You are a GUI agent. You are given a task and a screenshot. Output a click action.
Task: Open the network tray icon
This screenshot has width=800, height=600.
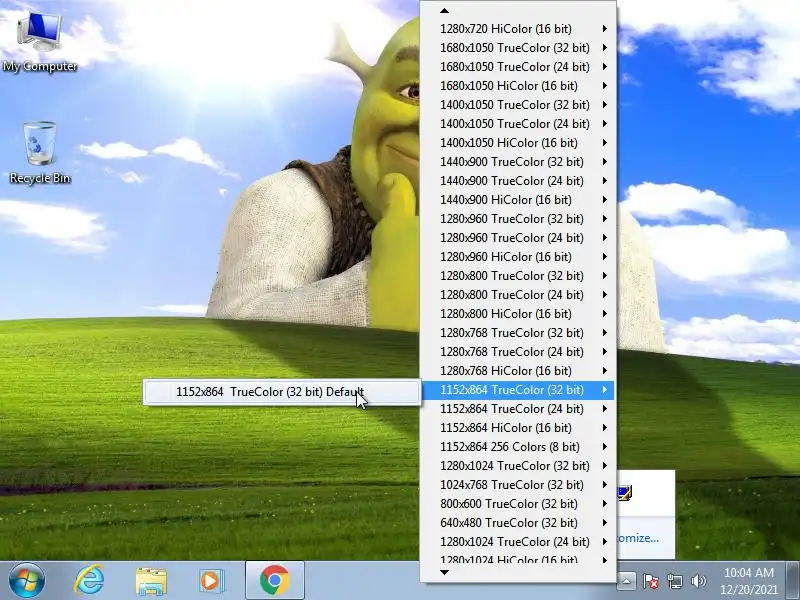pyautogui.click(x=674, y=581)
